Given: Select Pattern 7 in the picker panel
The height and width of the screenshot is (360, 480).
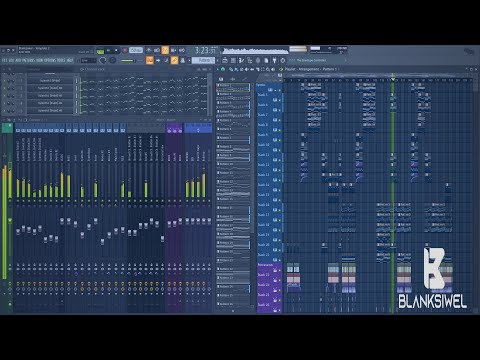Looking at the screenshot, I should pos(233,139).
